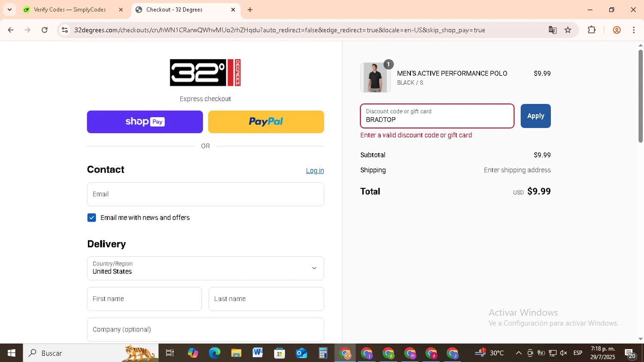
Task: Apply the discount code
Action: pos(535,116)
